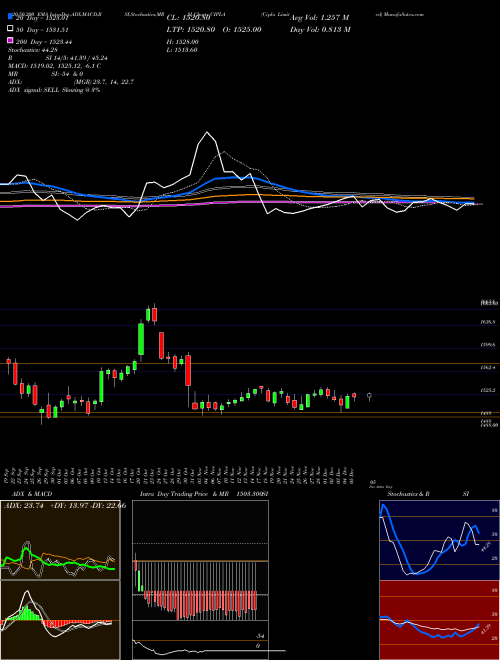Click the 1635.5 price axis label
Image resolution: width=500 pixels, height=660 pixels.
click(x=488, y=322)
